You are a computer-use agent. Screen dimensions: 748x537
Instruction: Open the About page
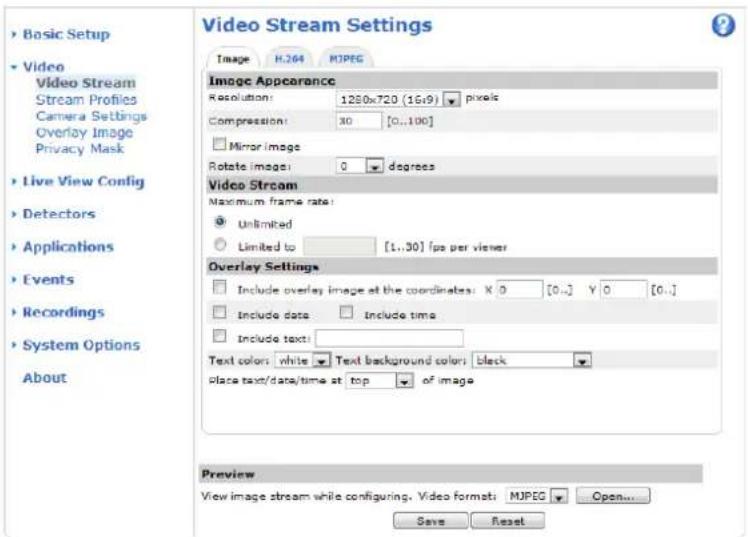[45, 378]
